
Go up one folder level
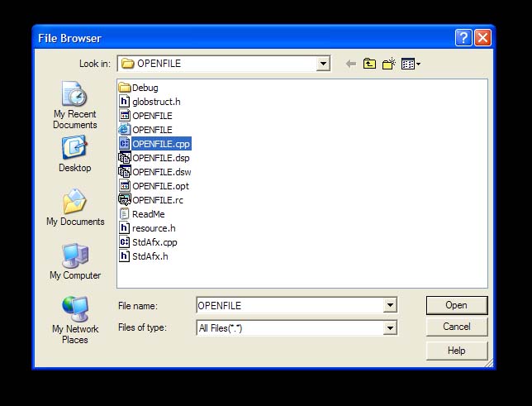click(369, 64)
